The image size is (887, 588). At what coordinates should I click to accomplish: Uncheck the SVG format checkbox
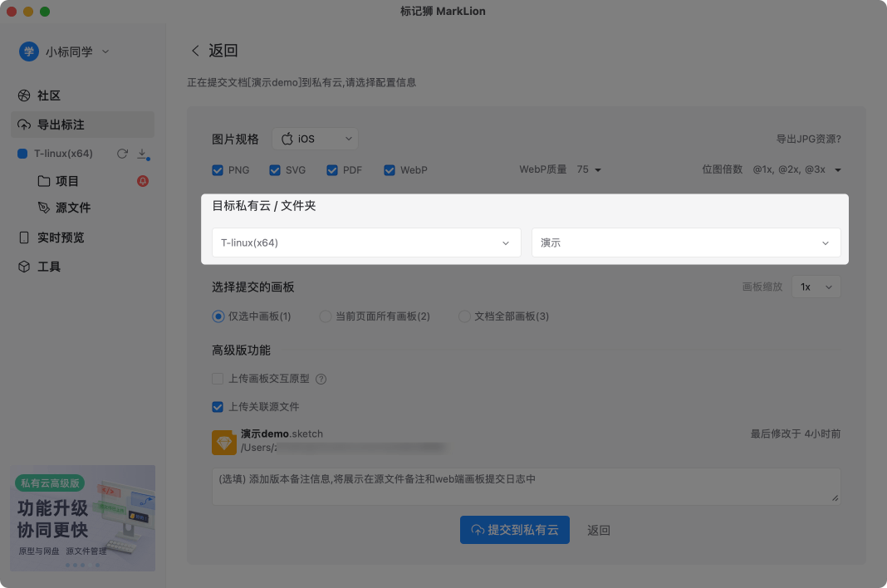[275, 170]
